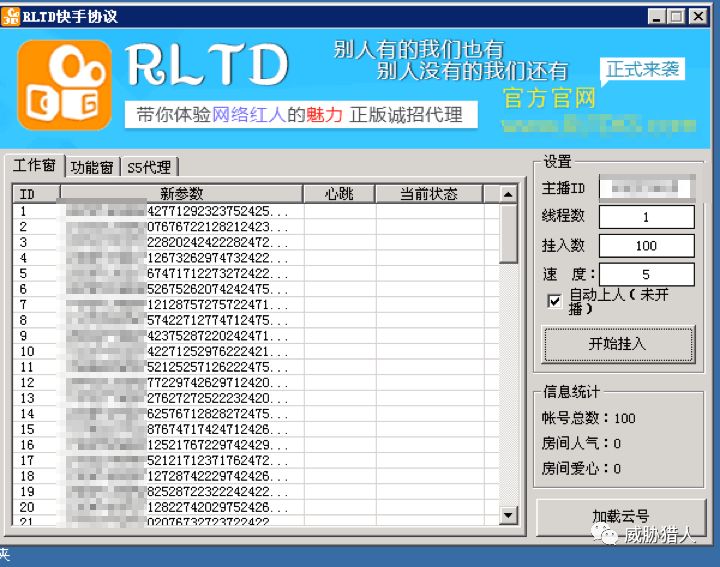Viewport: 720px width, 567px height.
Task: Select row 18 with 12728742229742426
Action: click(x=256, y=477)
